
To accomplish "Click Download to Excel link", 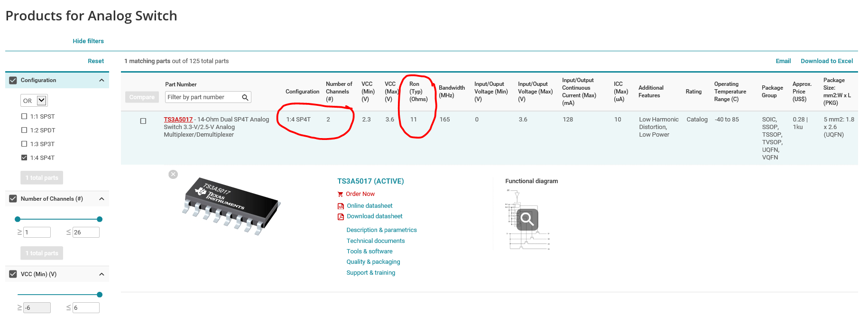I will pyautogui.click(x=827, y=61).
